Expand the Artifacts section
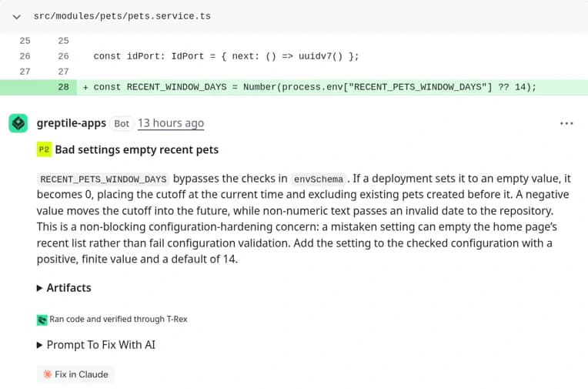Image resolution: width=588 pixels, height=389 pixels. [x=64, y=288]
